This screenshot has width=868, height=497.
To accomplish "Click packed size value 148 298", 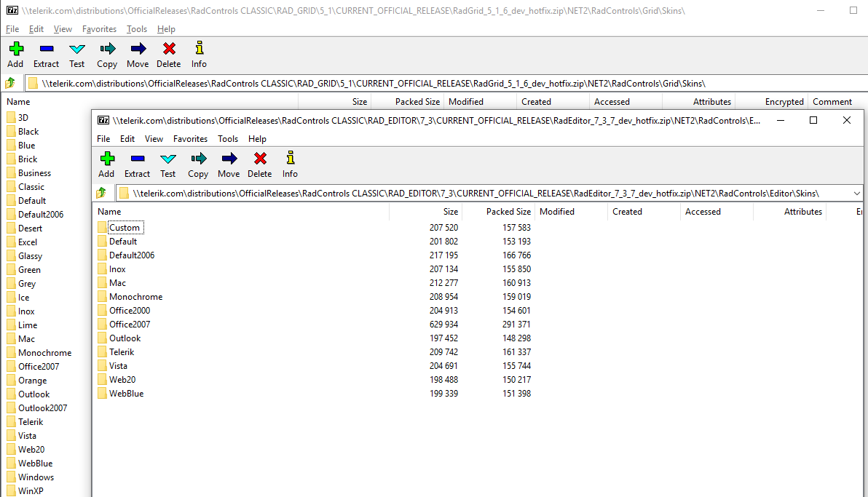I will 516,338.
